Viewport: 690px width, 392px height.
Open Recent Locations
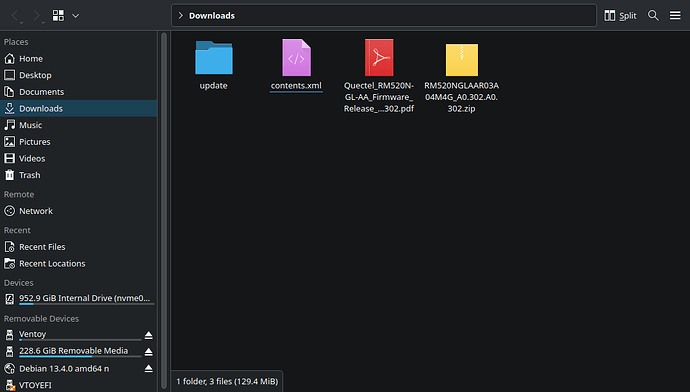point(78,264)
